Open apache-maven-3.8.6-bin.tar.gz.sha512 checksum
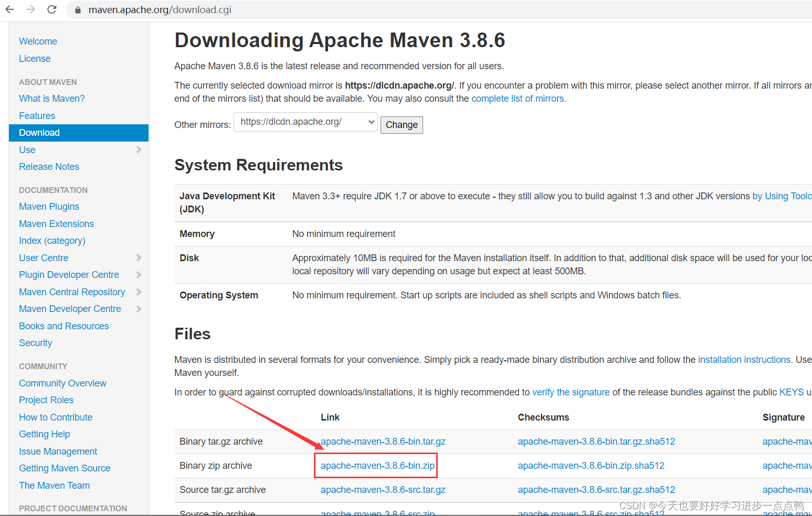The image size is (812, 516). (x=596, y=442)
